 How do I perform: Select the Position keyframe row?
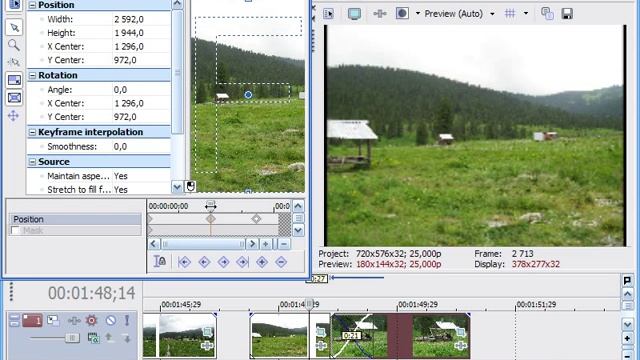point(75,219)
